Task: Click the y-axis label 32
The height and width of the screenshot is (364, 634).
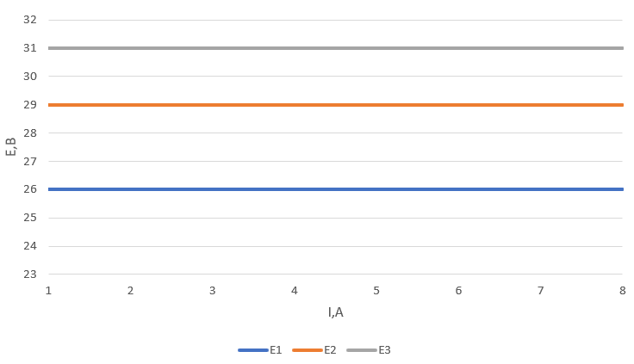Action: 30,20
